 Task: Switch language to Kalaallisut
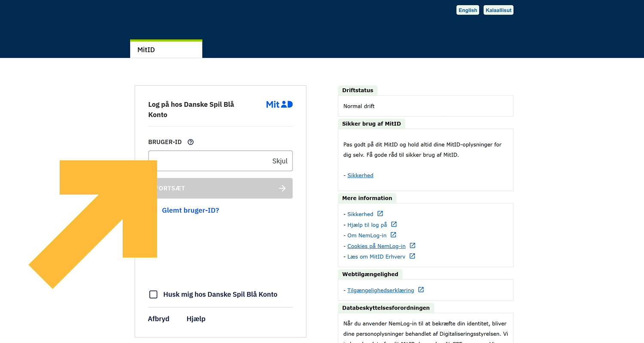[498, 10]
